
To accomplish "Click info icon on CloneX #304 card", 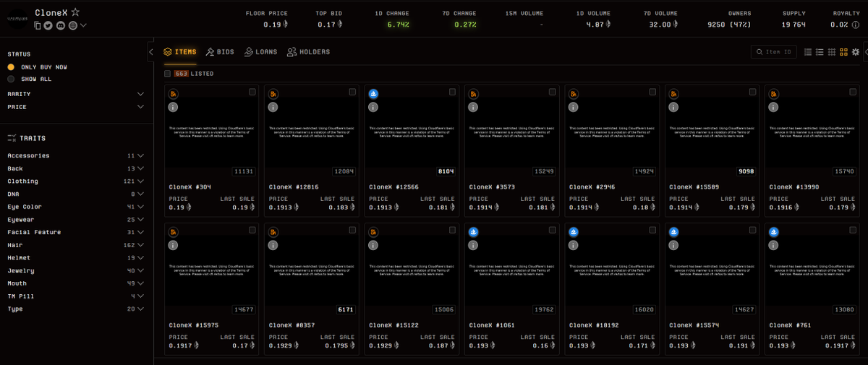I will (174, 107).
